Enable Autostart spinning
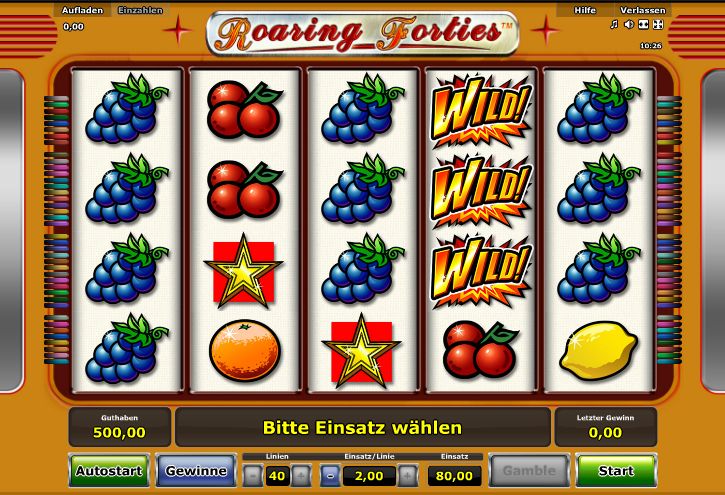This screenshot has width=725, height=495. click(x=109, y=471)
